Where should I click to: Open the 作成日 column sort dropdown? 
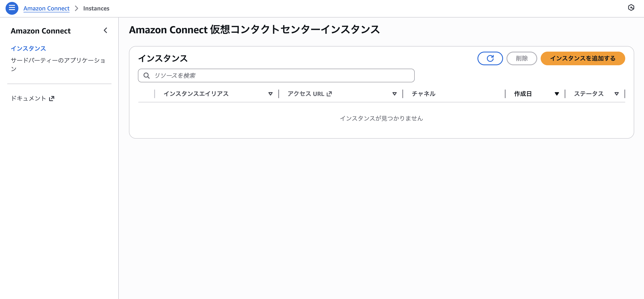point(557,94)
